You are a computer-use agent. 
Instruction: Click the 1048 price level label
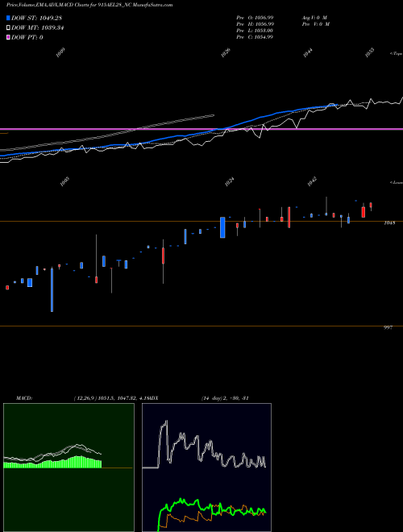(x=389, y=223)
